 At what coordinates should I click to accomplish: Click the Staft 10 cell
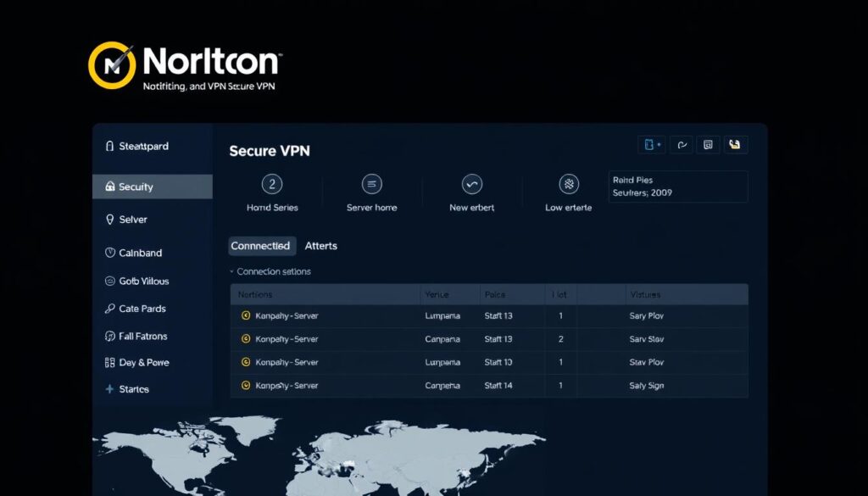pos(498,362)
